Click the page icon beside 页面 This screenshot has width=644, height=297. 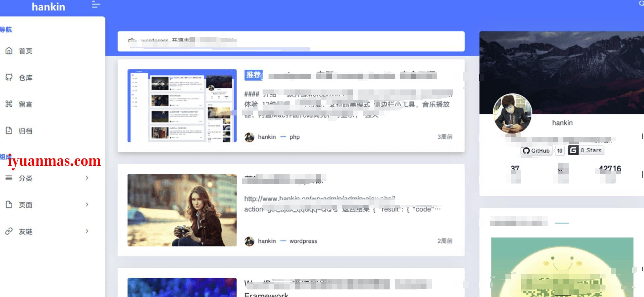[9, 205]
